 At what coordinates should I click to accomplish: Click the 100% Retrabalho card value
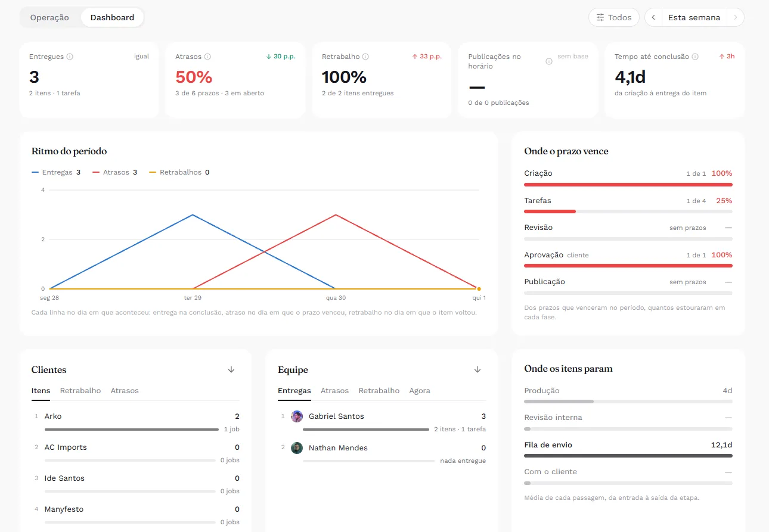(344, 77)
